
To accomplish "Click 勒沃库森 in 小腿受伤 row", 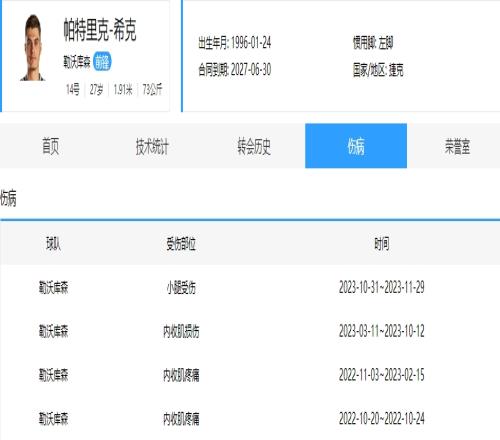I will (54, 287).
